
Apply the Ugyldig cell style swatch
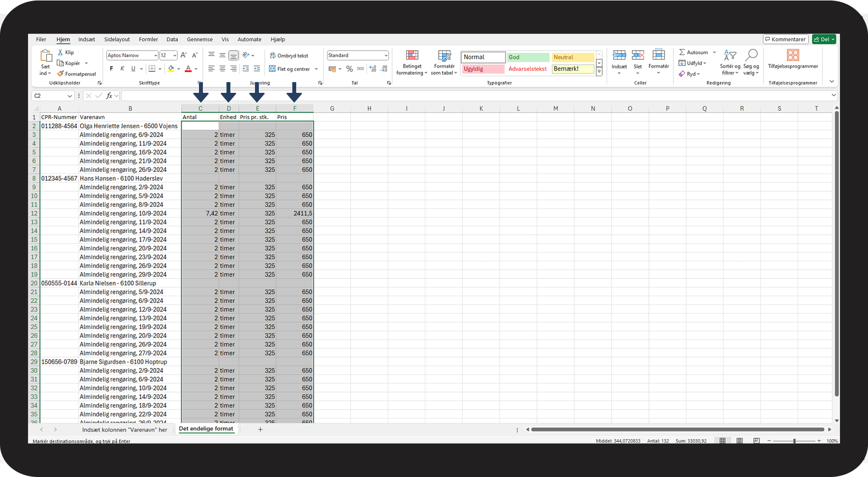pos(483,69)
